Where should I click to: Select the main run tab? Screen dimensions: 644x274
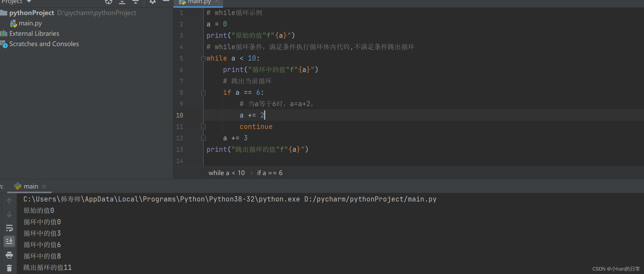click(x=31, y=186)
